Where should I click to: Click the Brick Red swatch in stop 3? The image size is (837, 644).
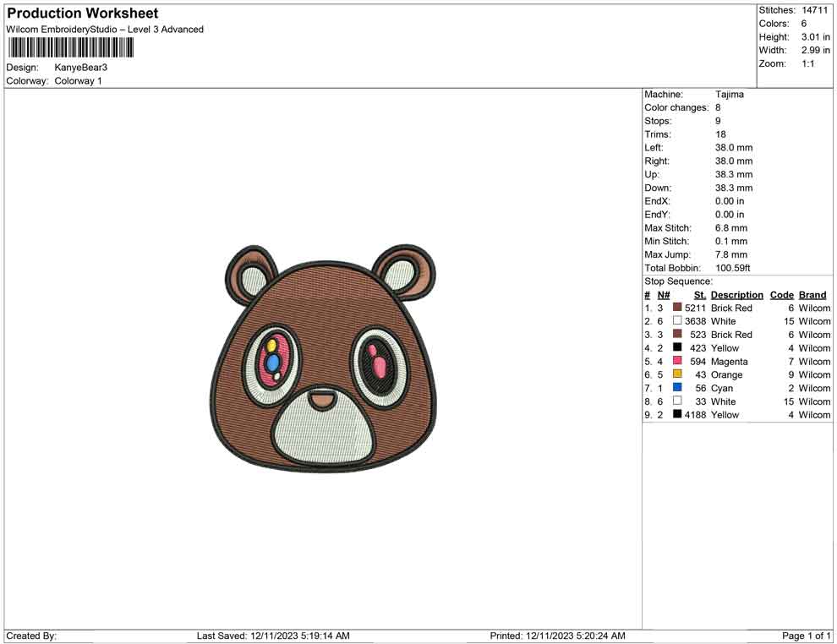click(677, 334)
